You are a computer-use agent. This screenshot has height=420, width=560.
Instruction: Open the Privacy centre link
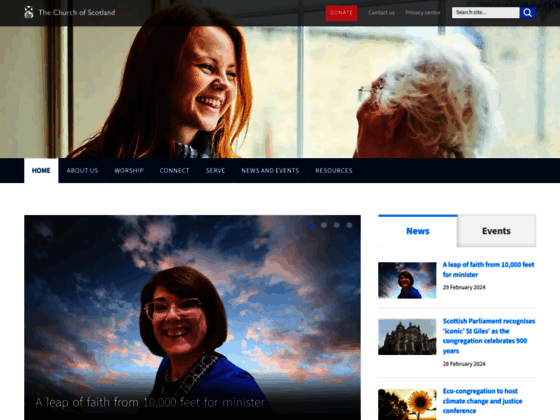coord(422,12)
